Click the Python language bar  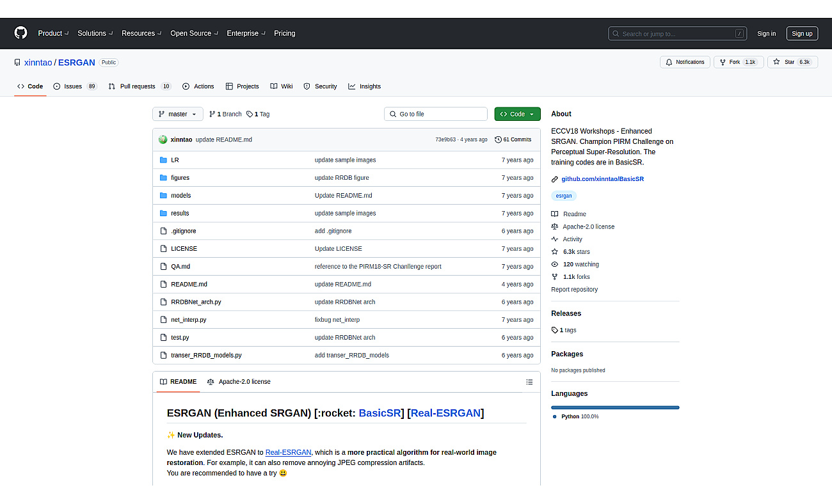[615, 407]
